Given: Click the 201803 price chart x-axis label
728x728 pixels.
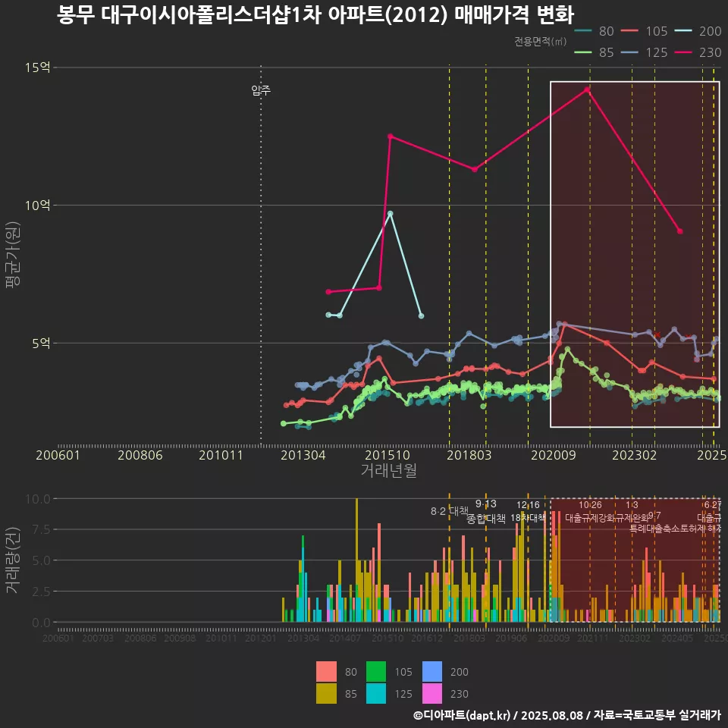Looking at the screenshot, I should 469,455.
